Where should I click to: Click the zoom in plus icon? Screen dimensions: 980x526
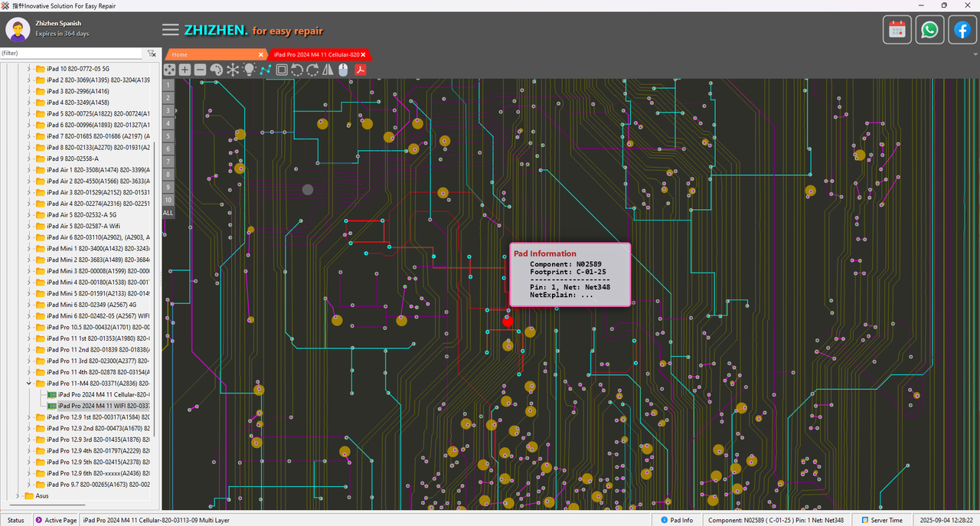[185, 70]
